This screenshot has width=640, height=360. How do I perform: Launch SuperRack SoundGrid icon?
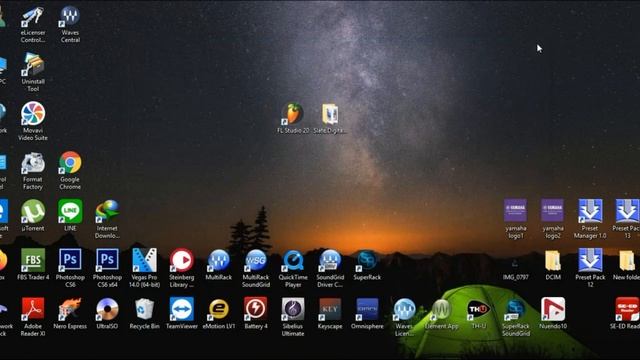(x=516, y=309)
